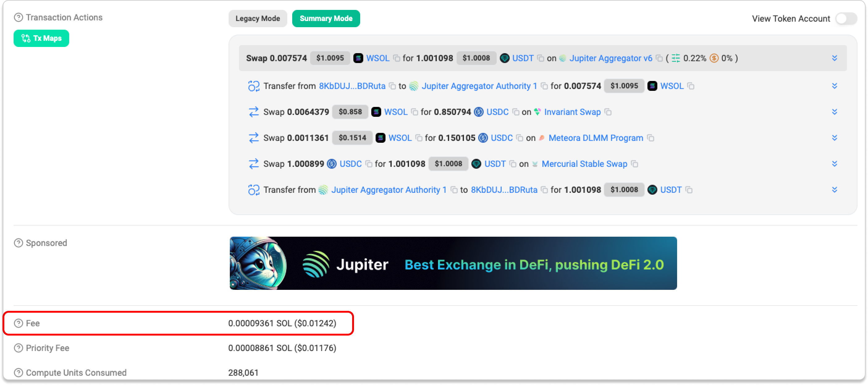Open Jupiter Aggregator Authority 1 link

point(479,86)
